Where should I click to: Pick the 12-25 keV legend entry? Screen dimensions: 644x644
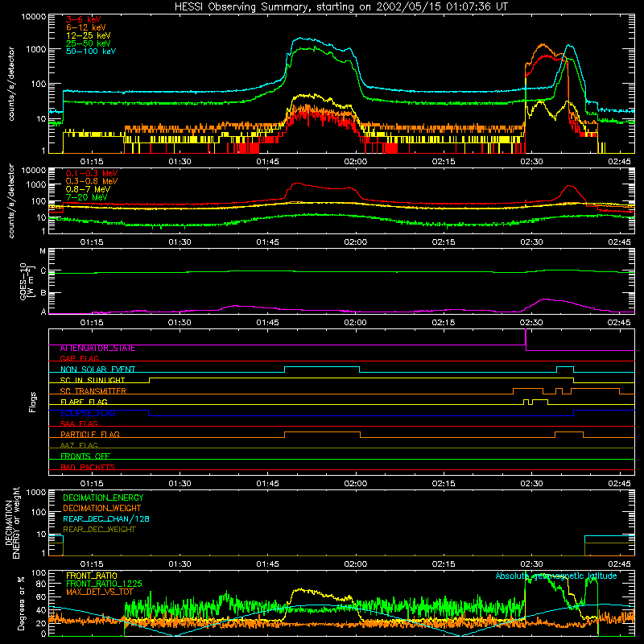pos(89,35)
